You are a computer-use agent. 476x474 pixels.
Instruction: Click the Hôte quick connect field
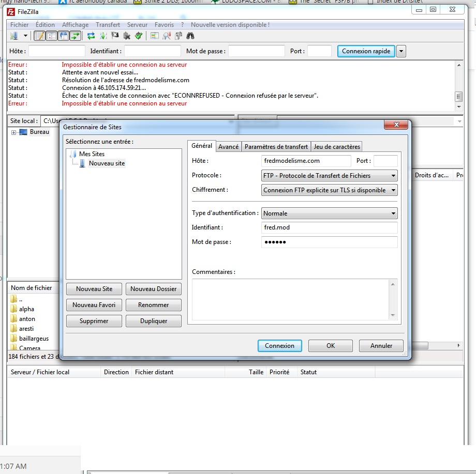tap(57, 51)
